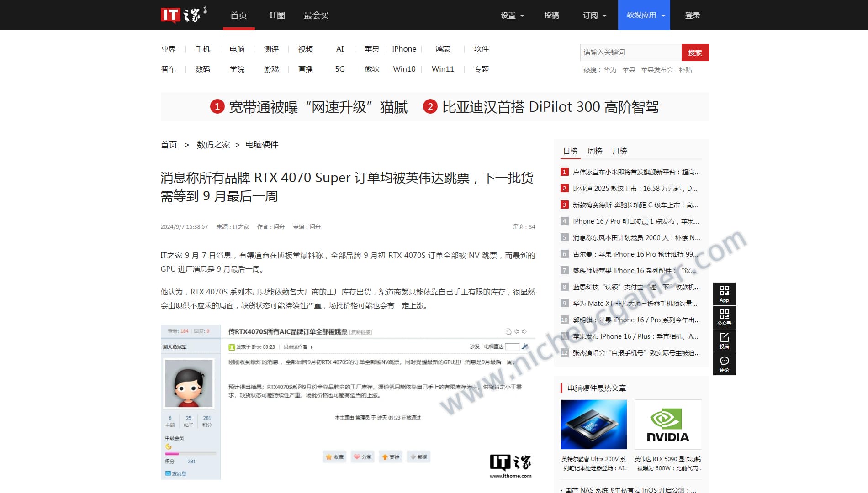Click hot search term 华为
The image size is (868, 493).
click(x=610, y=70)
